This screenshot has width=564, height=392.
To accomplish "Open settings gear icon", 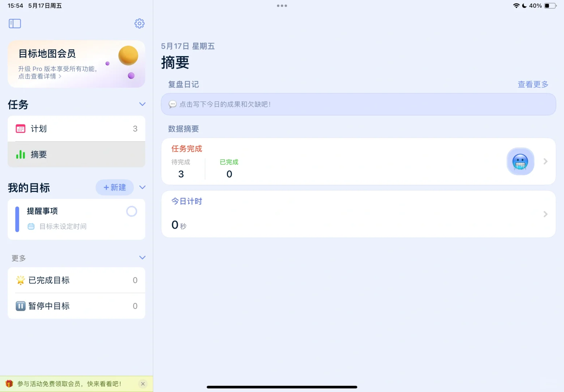I will (x=139, y=24).
